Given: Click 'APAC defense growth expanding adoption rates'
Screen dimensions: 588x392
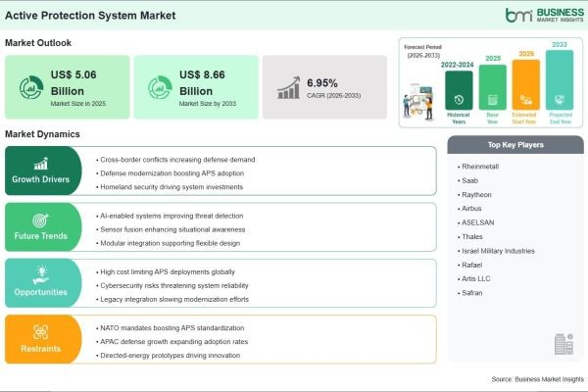Looking at the screenshot, I should pos(174,342).
